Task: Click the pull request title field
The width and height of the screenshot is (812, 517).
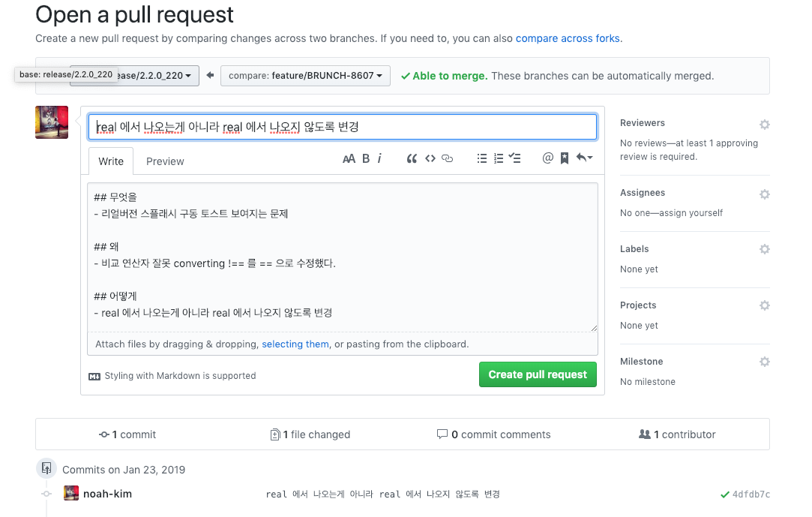Action: pos(342,126)
